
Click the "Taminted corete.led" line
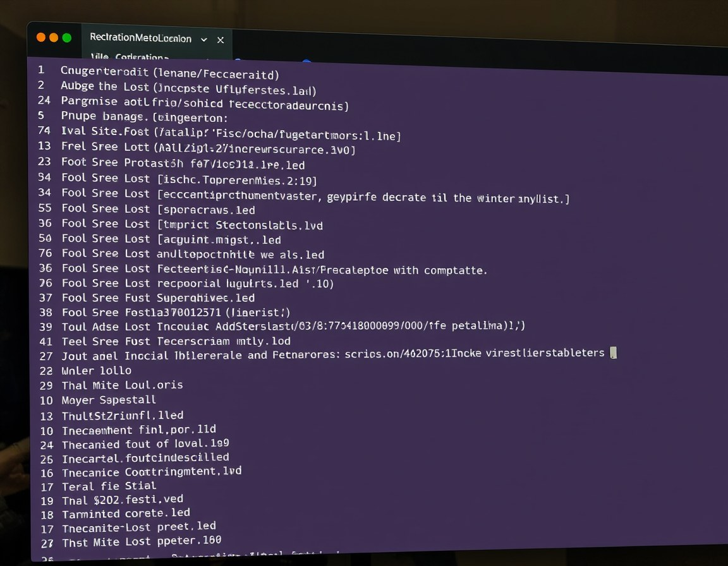tap(126, 514)
